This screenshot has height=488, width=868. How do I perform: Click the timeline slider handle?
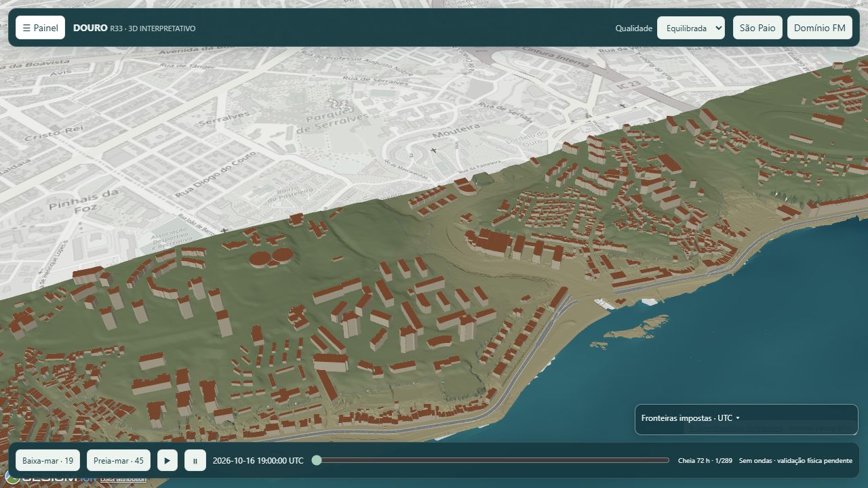coord(317,460)
